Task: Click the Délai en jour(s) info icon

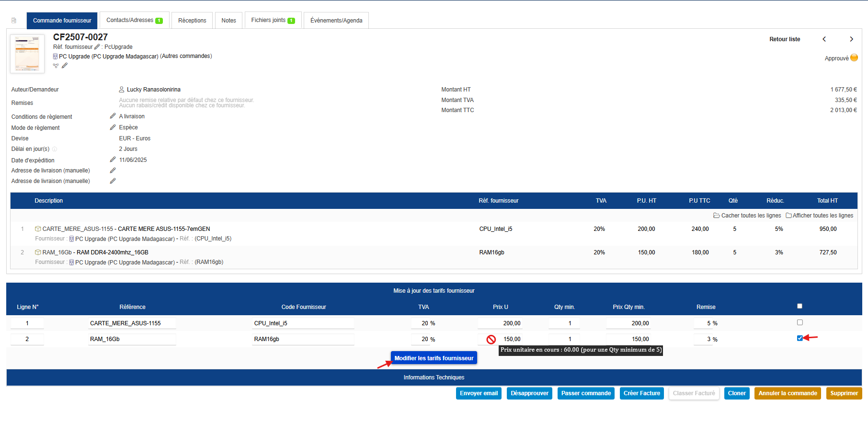Action: 54,149
